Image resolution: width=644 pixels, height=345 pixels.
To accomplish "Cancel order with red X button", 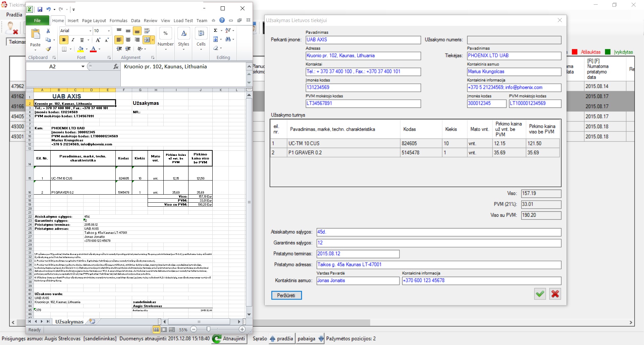I will click(x=555, y=294).
